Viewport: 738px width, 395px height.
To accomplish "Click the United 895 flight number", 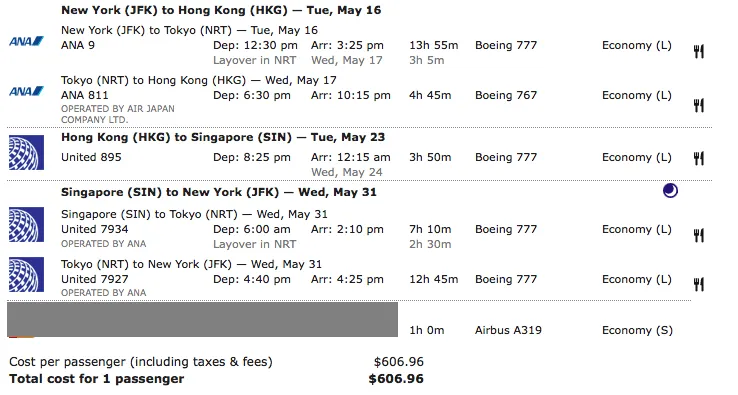I will click(x=91, y=157).
